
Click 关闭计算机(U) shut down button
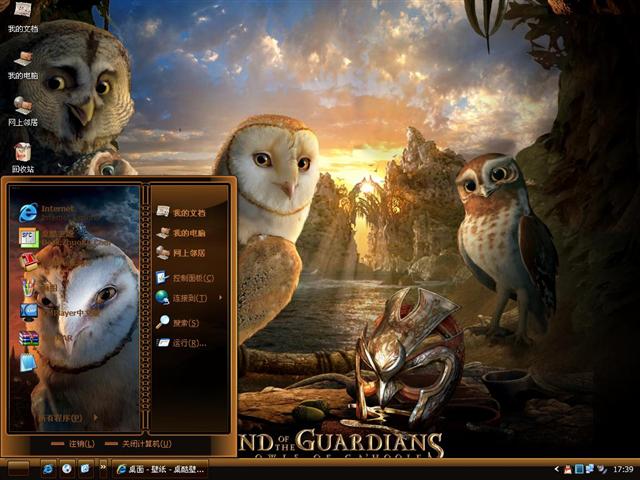(x=138, y=444)
